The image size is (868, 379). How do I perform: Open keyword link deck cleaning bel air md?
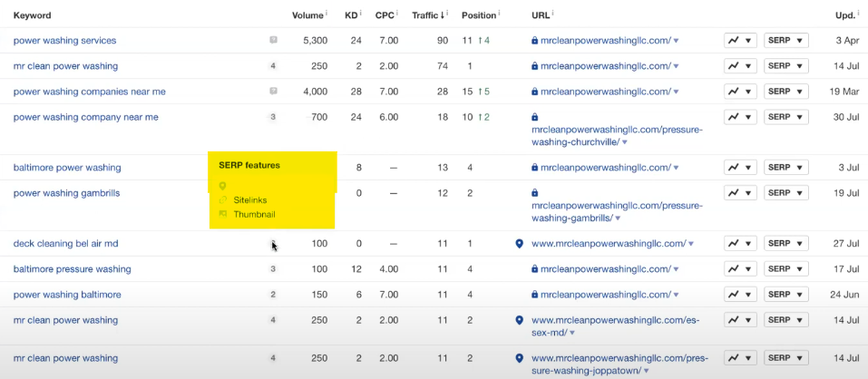(x=65, y=243)
